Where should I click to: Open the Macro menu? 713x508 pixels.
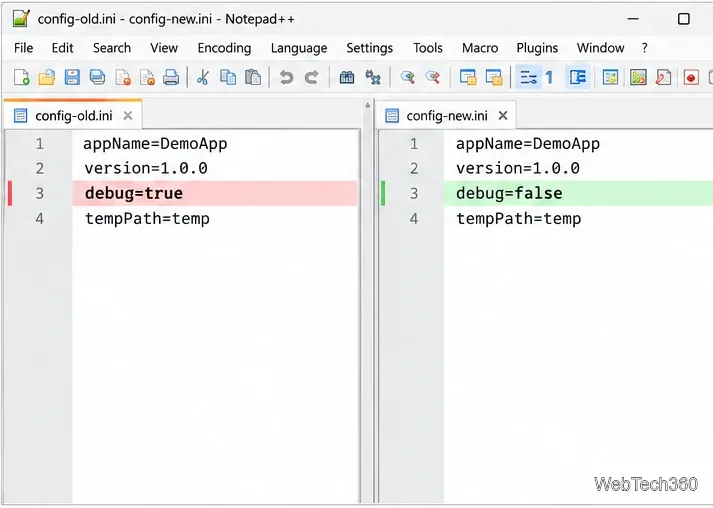[480, 48]
